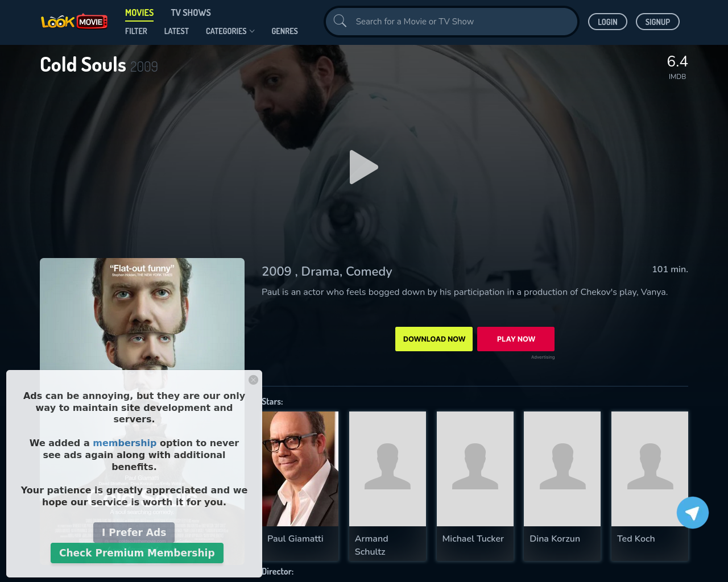The image size is (728, 582).
Task: Click the LookMovie logo
Action: click(x=74, y=22)
